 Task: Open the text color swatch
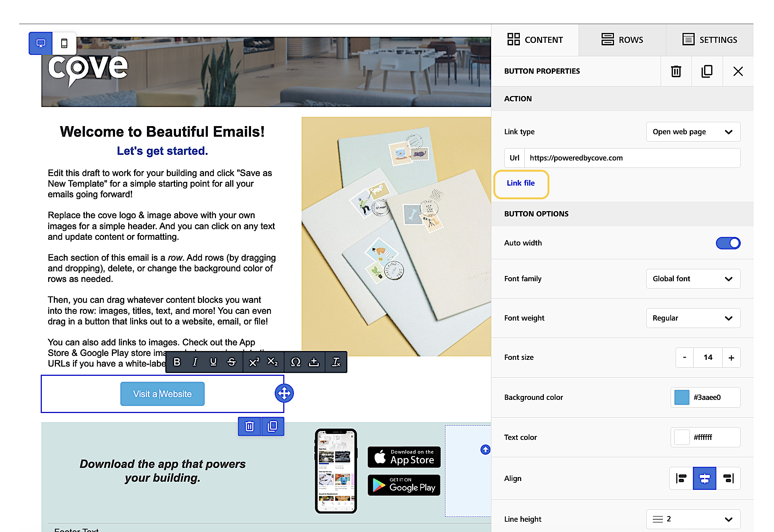pyautogui.click(x=682, y=437)
